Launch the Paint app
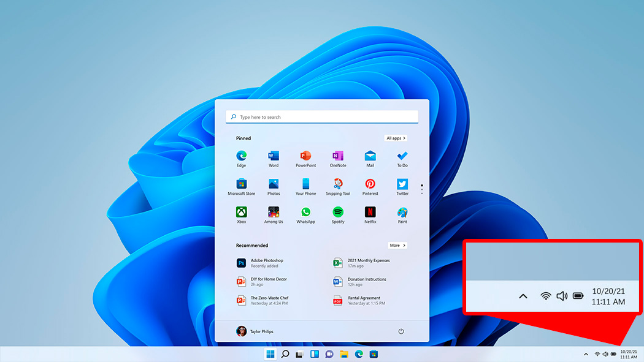644x362 pixels. tap(402, 215)
